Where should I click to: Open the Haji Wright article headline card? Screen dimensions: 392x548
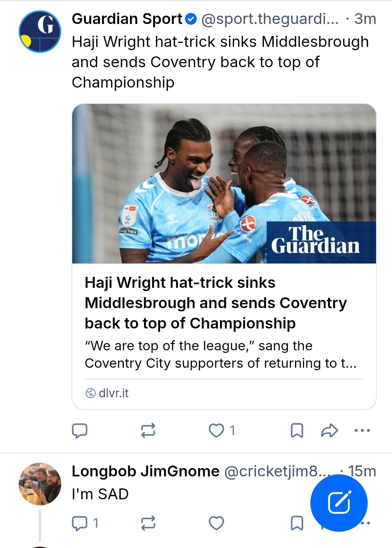(216, 303)
